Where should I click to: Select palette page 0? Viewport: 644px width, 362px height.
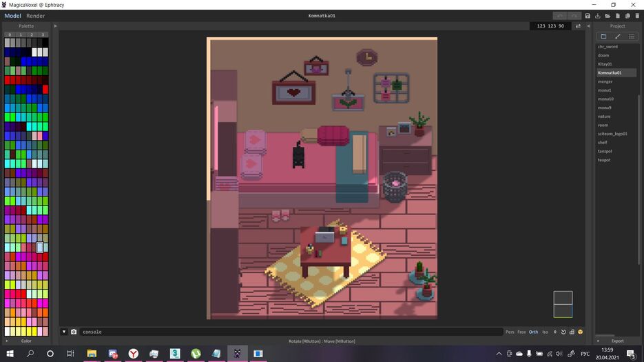pos(10,34)
